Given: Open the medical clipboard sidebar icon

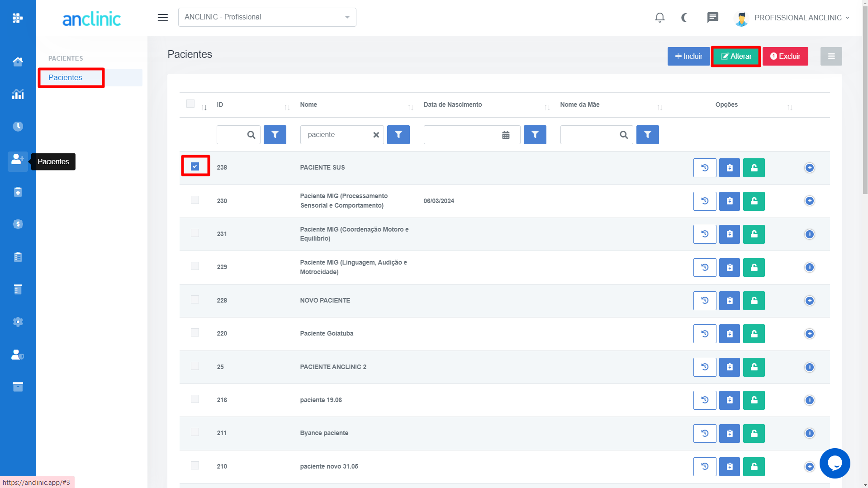Looking at the screenshot, I should pos(18,192).
